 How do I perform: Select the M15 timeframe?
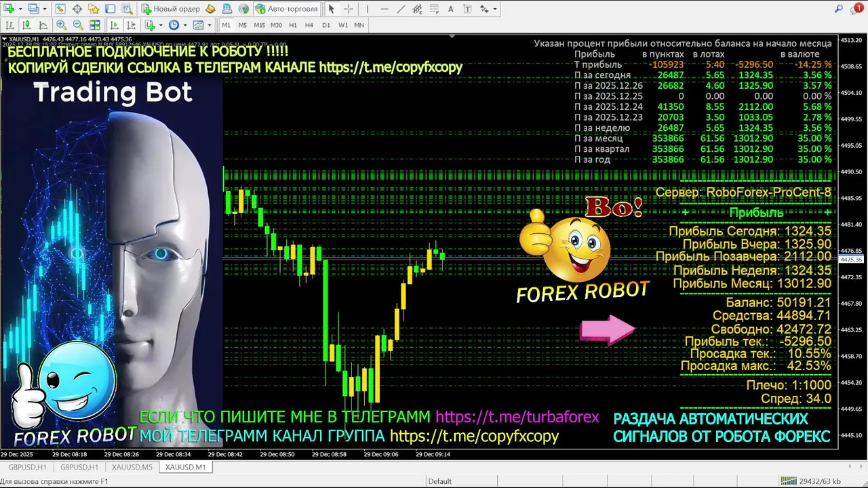click(x=260, y=25)
